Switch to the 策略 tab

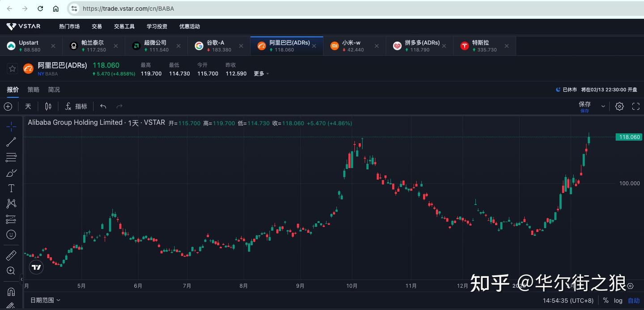[x=34, y=90]
